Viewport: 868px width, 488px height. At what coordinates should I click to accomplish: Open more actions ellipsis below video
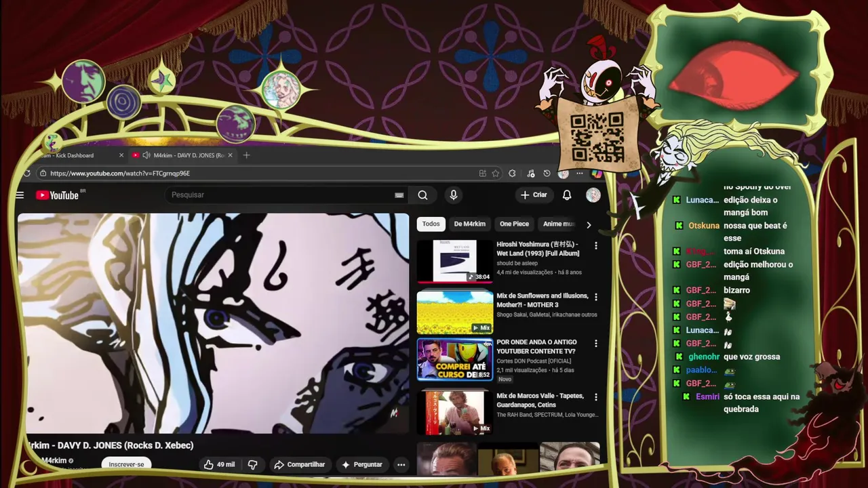pos(401,464)
